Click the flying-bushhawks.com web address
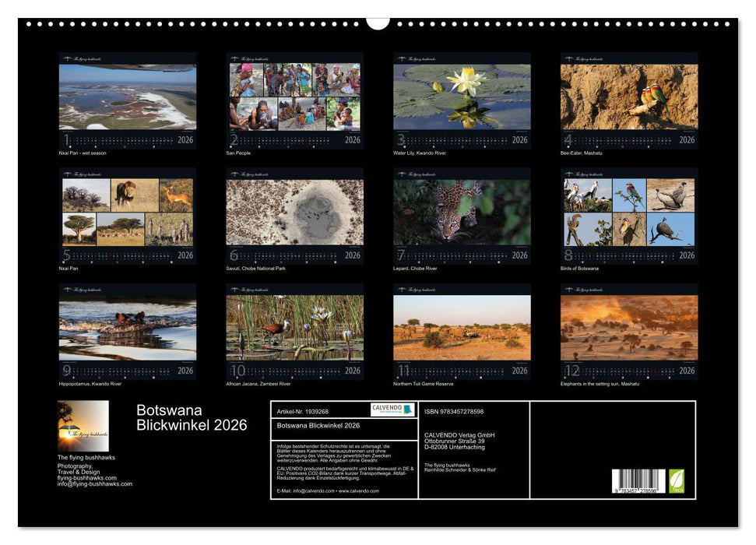The width and height of the screenshot is (756, 545). [x=88, y=477]
